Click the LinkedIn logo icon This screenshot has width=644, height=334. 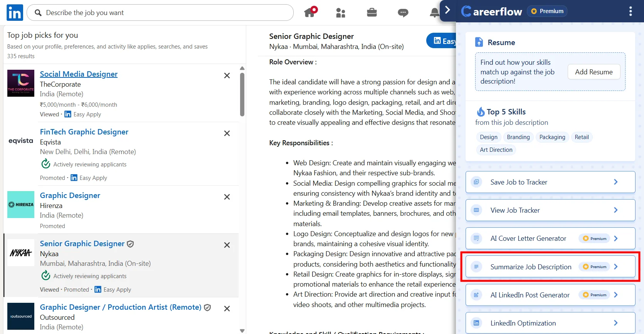tap(15, 13)
